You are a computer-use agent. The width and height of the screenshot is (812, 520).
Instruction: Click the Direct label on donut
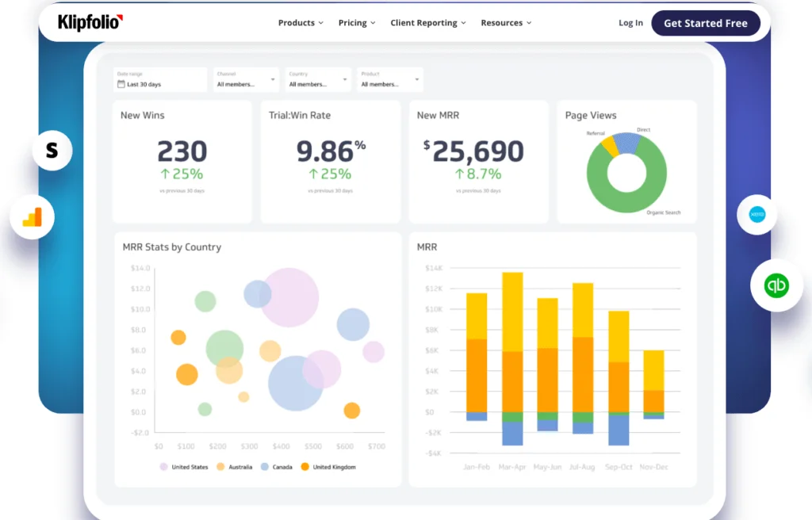click(x=644, y=129)
